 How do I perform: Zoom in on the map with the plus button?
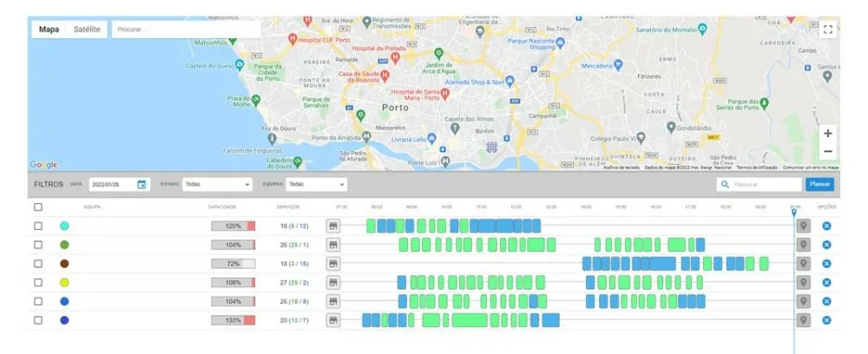[827, 134]
